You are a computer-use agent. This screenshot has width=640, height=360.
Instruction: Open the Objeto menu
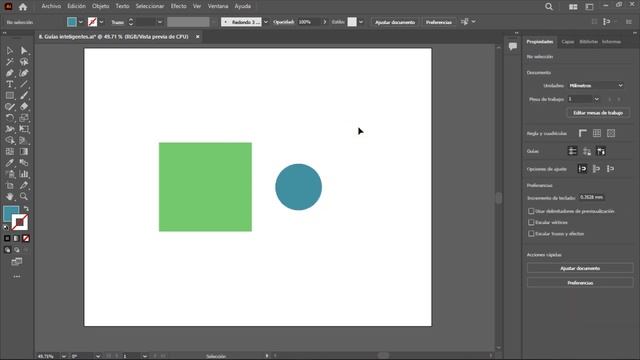coord(100,6)
